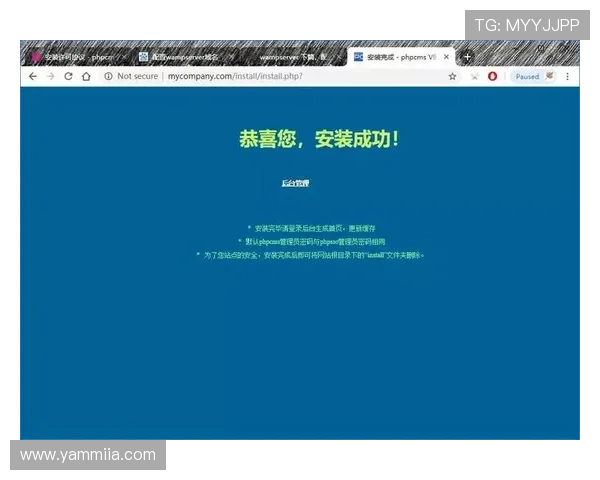600x480 pixels.
Task: Go back to the previous page
Action: coord(33,76)
